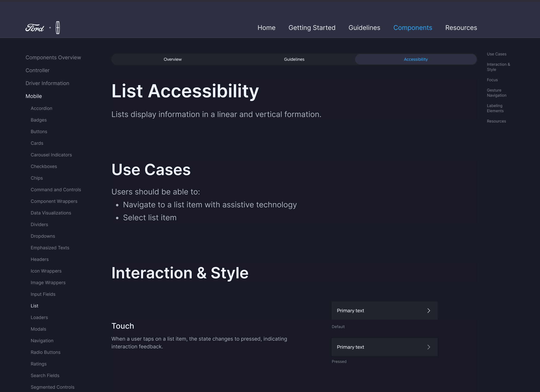Viewport: 540px width, 392px height.
Task: Click the Interaction & Style heading
Action: click(x=180, y=273)
